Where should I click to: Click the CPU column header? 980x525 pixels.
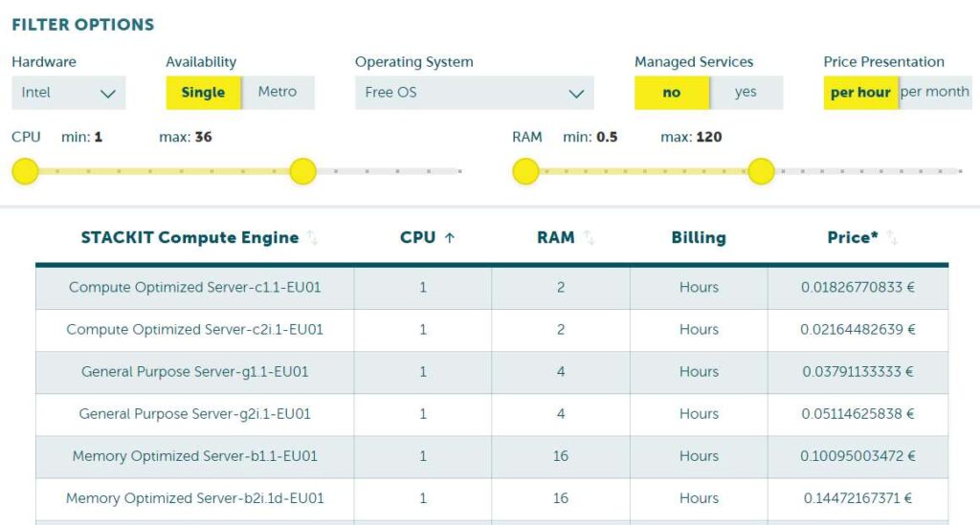click(417, 238)
